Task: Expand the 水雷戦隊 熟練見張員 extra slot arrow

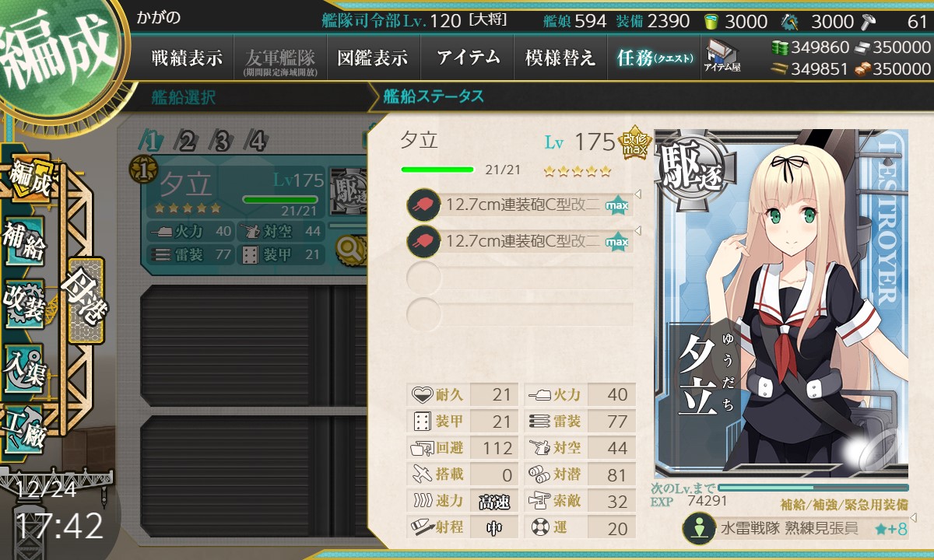Action: [x=915, y=516]
